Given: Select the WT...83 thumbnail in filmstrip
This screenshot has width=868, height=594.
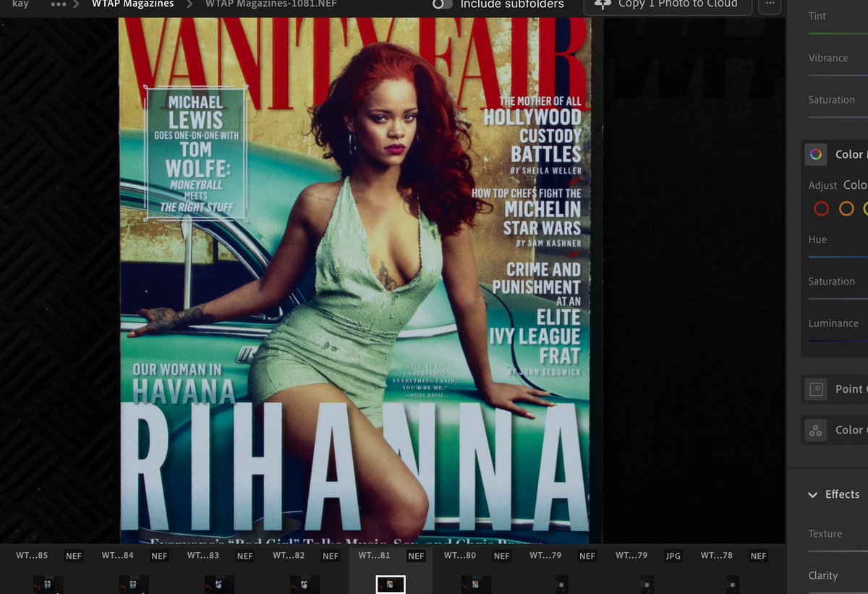Looking at the screenshot, I should 219,585.
